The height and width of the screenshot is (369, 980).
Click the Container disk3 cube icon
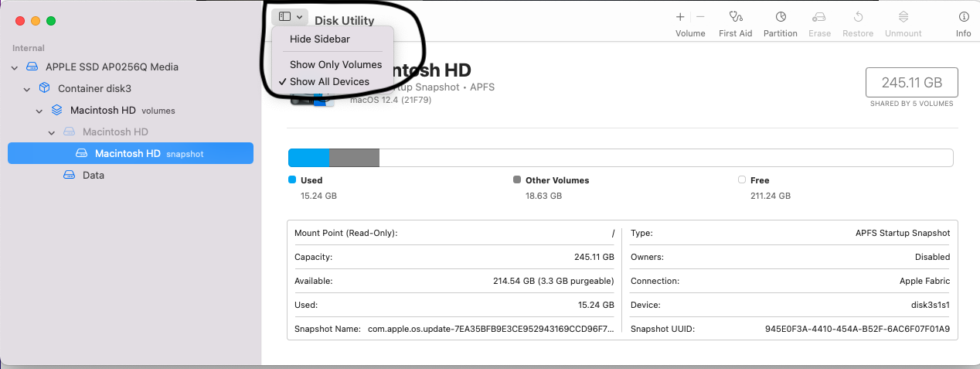[x=44, y=88]
